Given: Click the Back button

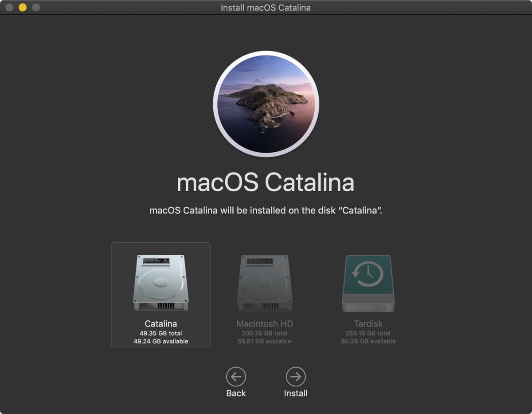Looking at the screenshot, I should click(x=236, y=393).
